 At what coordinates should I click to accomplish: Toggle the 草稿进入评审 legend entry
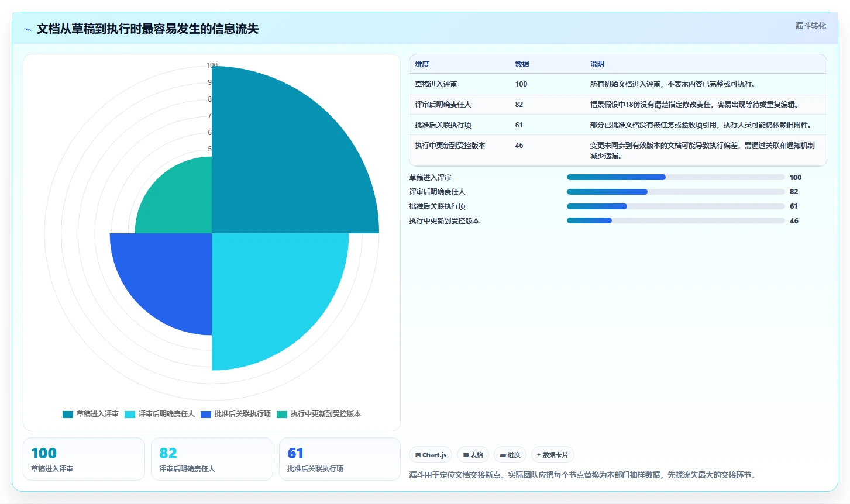pos(91,414)
